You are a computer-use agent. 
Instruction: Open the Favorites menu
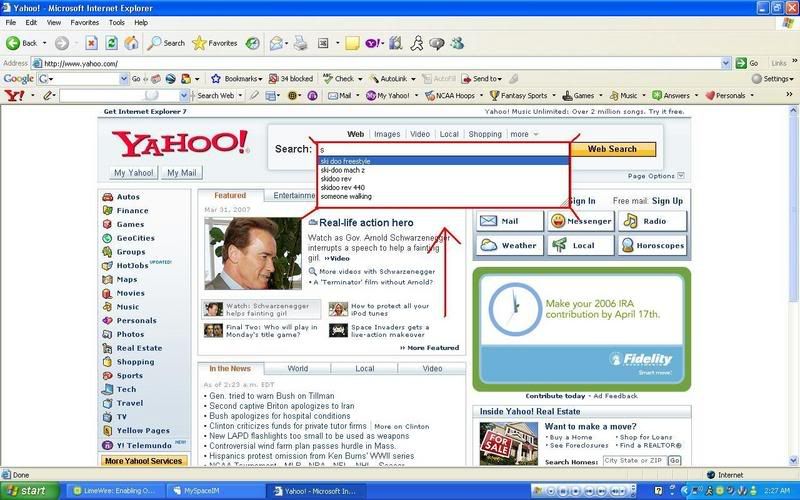tap(85, 22)
